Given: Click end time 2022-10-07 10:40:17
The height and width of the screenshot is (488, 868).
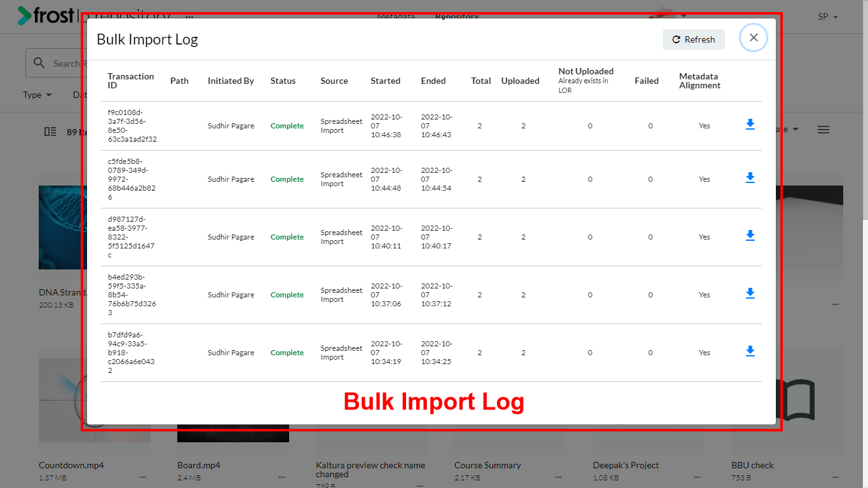Looking at the screenshot, I should click(x=437, y=237).
